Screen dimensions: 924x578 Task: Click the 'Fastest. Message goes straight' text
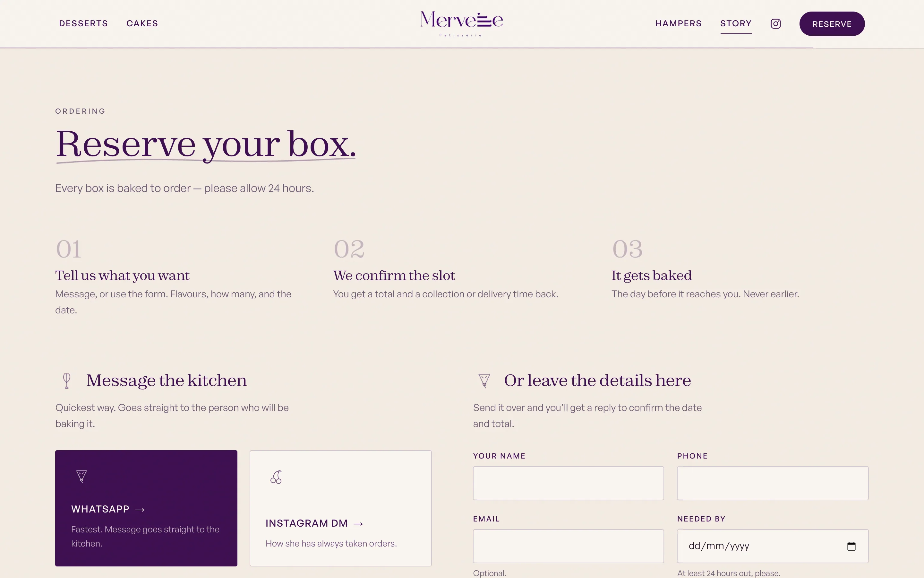[145, 536]
